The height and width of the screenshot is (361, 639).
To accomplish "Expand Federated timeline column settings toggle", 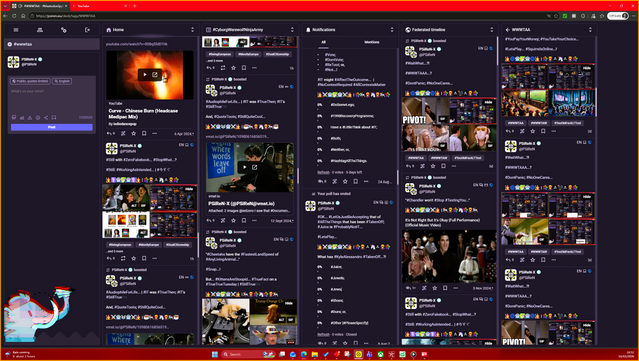I will 491,30.
